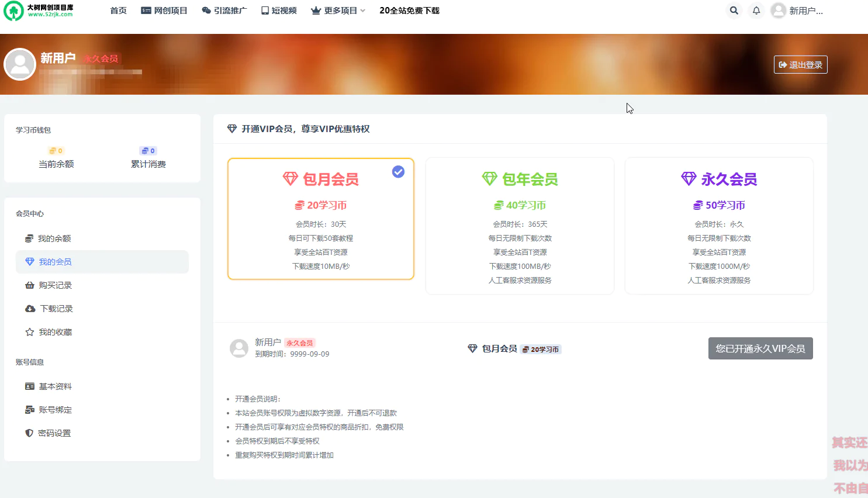868x498 pixels.
Task: Click the 退出登录 button
Action: 801,65
